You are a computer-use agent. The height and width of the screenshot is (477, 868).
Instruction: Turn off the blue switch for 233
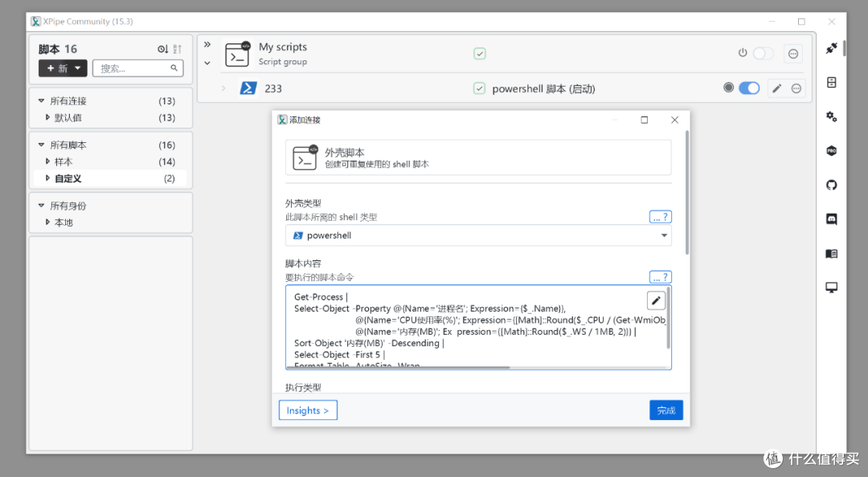(749, 88)
